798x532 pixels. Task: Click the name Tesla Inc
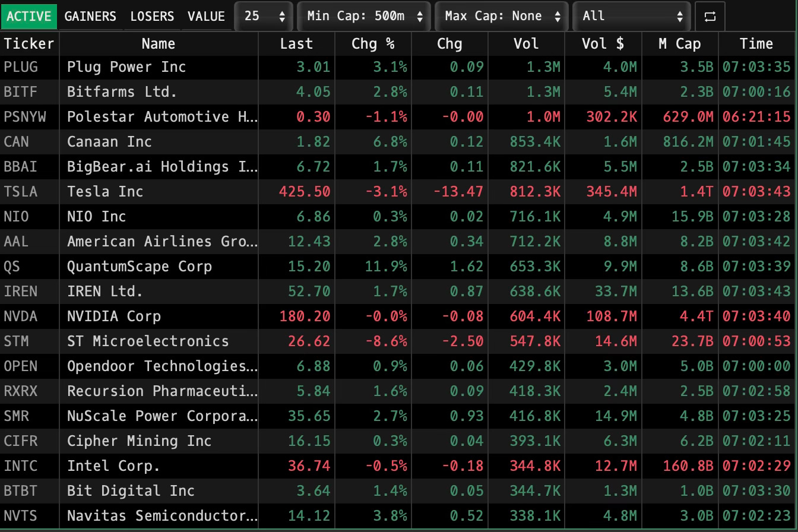(x=105, y=192)
